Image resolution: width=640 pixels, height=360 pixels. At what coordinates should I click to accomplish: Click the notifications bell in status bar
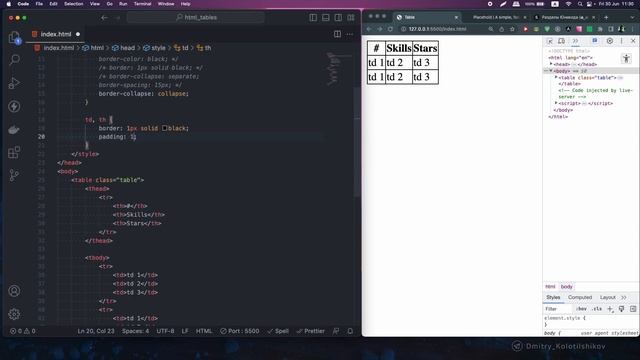point(350,331)
